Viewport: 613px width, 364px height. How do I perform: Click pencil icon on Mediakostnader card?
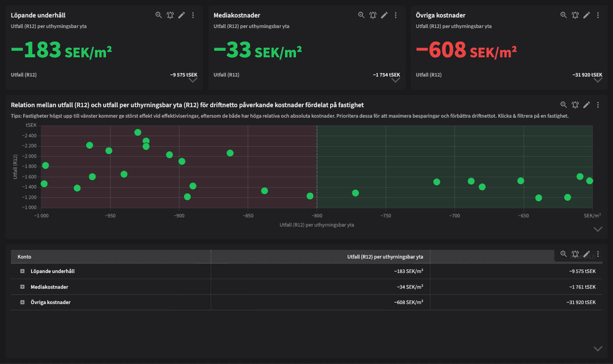point(384,15)
